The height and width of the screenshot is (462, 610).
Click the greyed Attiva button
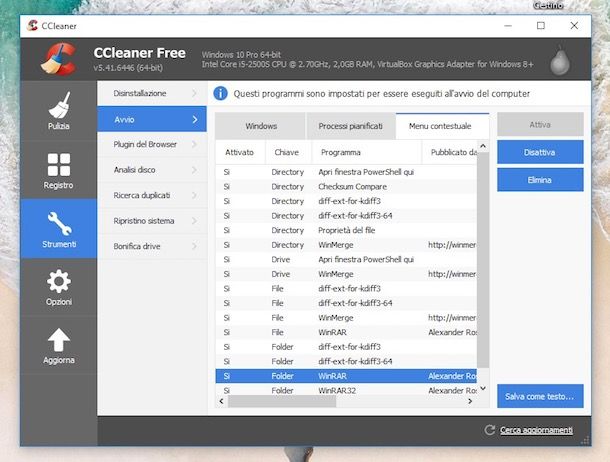coord(540,124)
